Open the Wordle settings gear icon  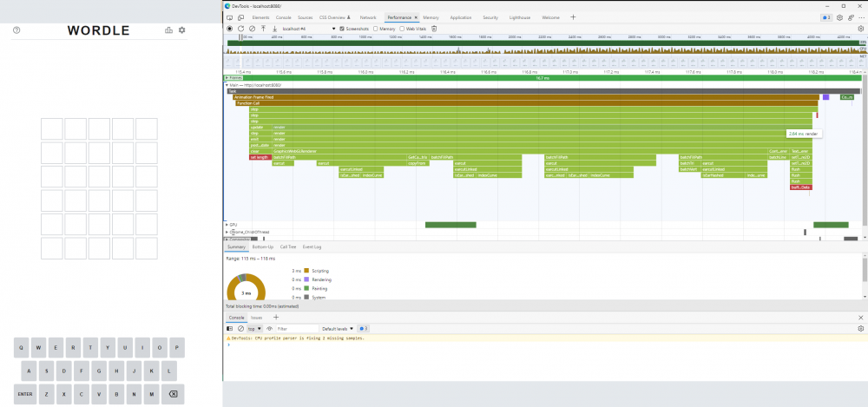[x=181, y=30]
